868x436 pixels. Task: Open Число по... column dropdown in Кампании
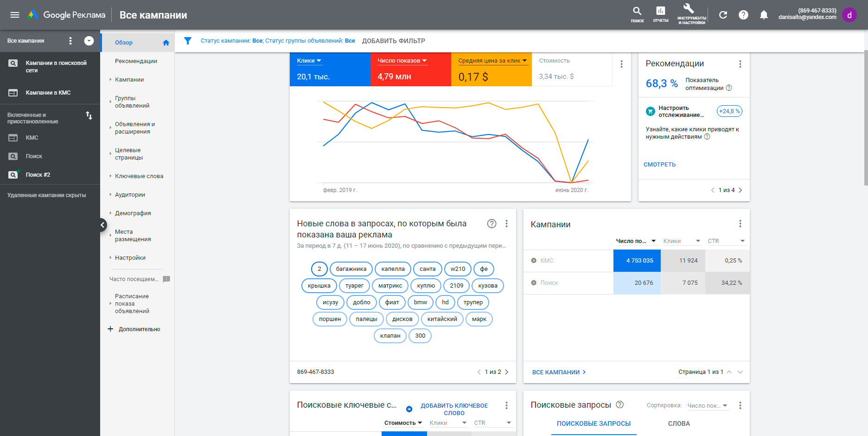coord(636,241)
